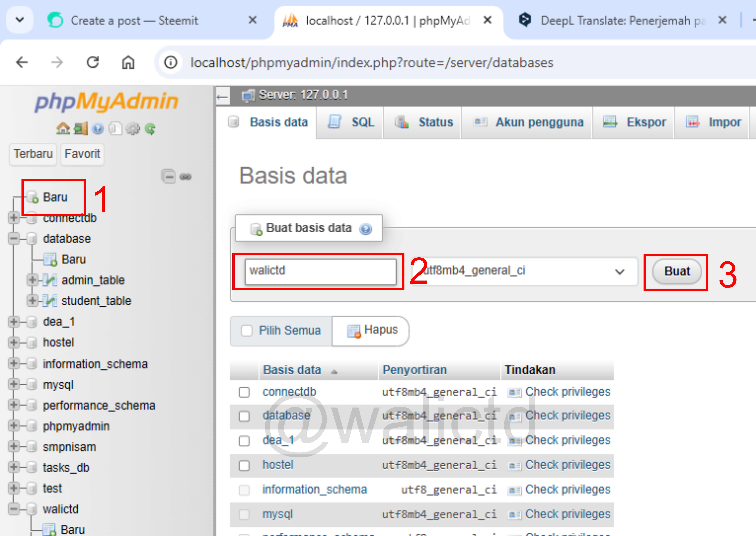Click the phpMyAdmin home icon
Screen dimensions: 756x536
coord(63,128)
